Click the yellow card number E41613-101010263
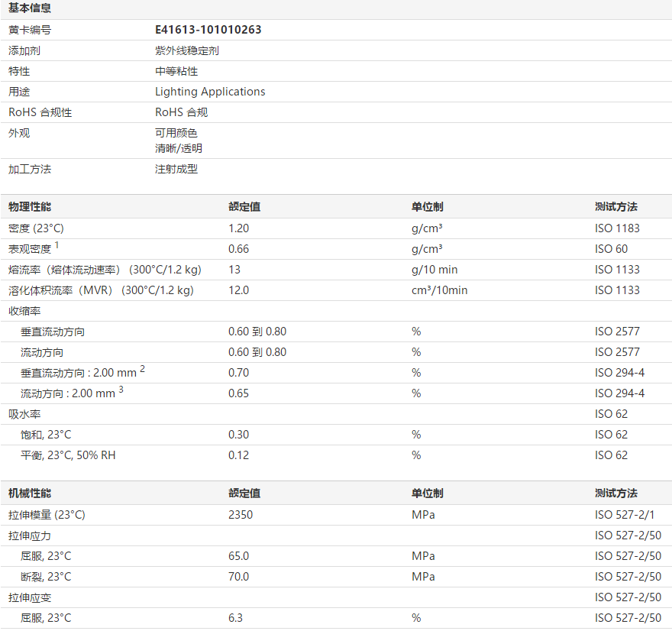Screen dimensions: 672x631 [x=208, y=30]
